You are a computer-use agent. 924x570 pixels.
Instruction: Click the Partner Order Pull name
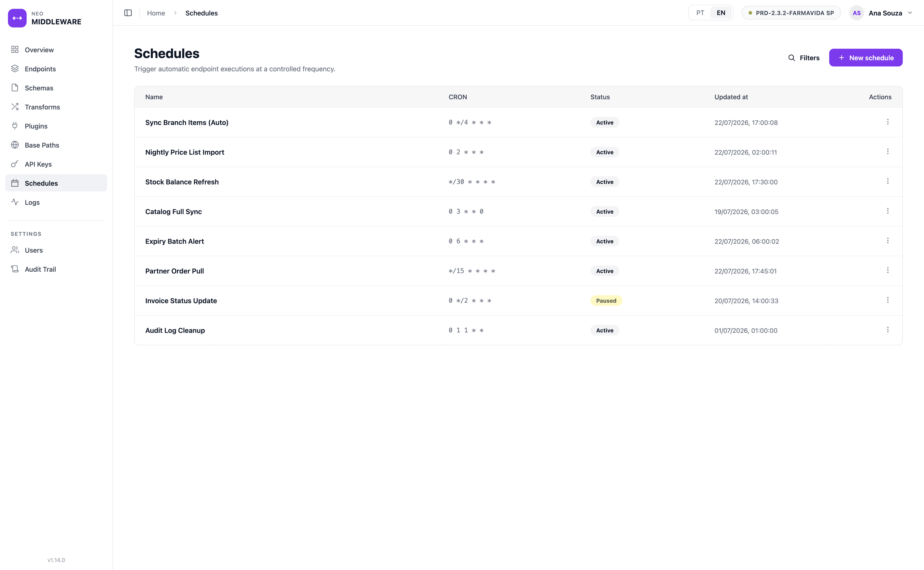174,271
